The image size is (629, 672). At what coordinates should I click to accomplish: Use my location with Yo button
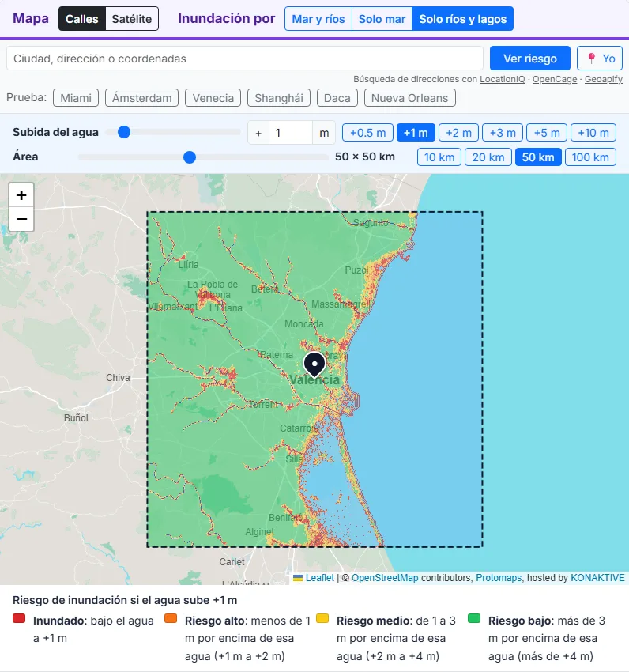point(600,59)
